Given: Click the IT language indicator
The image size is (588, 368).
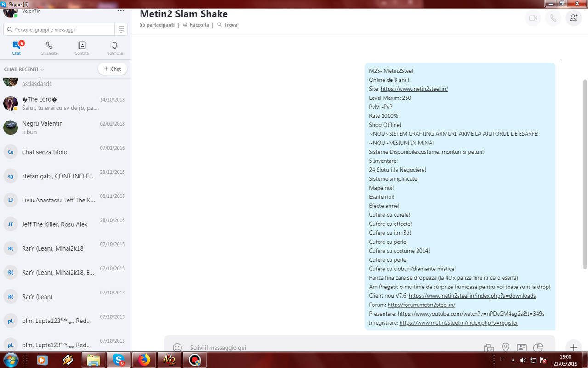Looking at the screenshot, I should pos(502,359).
